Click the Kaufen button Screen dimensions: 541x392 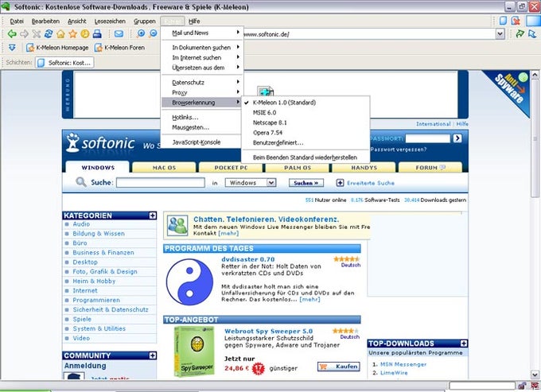tap(338, 367)
